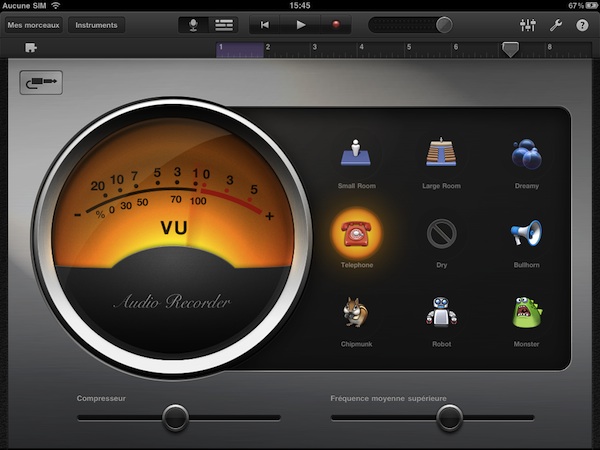Switch to microphone instrument view
600x450 pixels.
(x=193, y=25)
